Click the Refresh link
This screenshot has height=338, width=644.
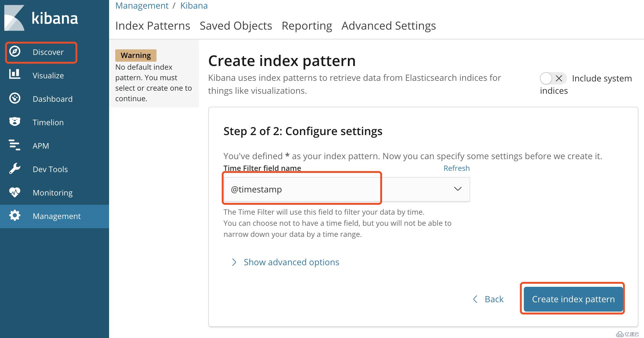[456, 168]
